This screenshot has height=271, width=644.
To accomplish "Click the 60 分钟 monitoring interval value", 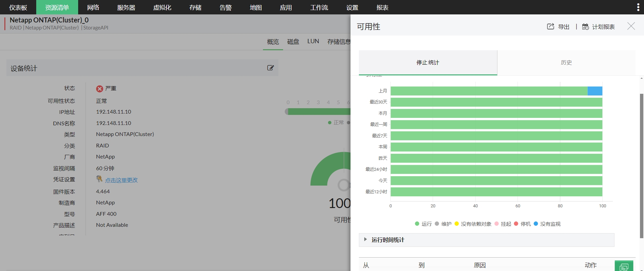I will click(x=105, y=168).
